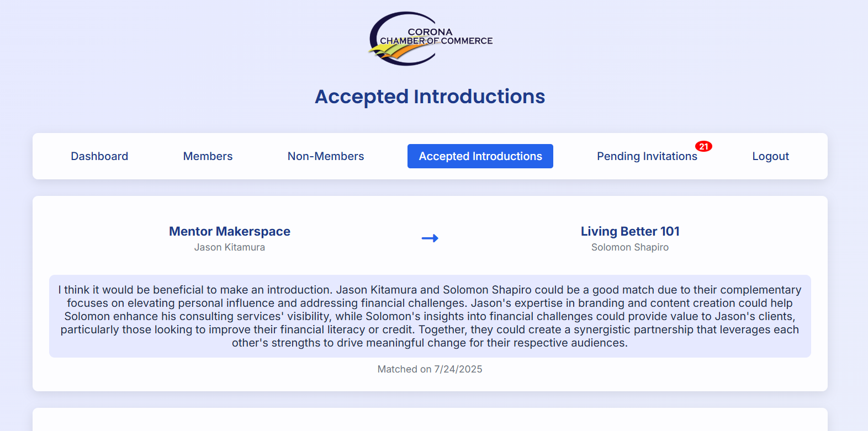Screen dimensions: 868x431
Task: Click the blue arrow between matched businesses
Action: pos(430,238)
